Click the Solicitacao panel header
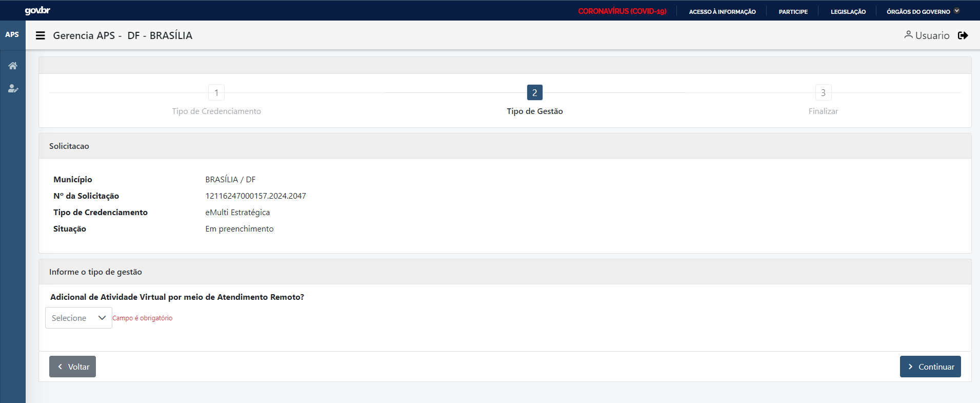Screen dimensions: 980x403 505,146
